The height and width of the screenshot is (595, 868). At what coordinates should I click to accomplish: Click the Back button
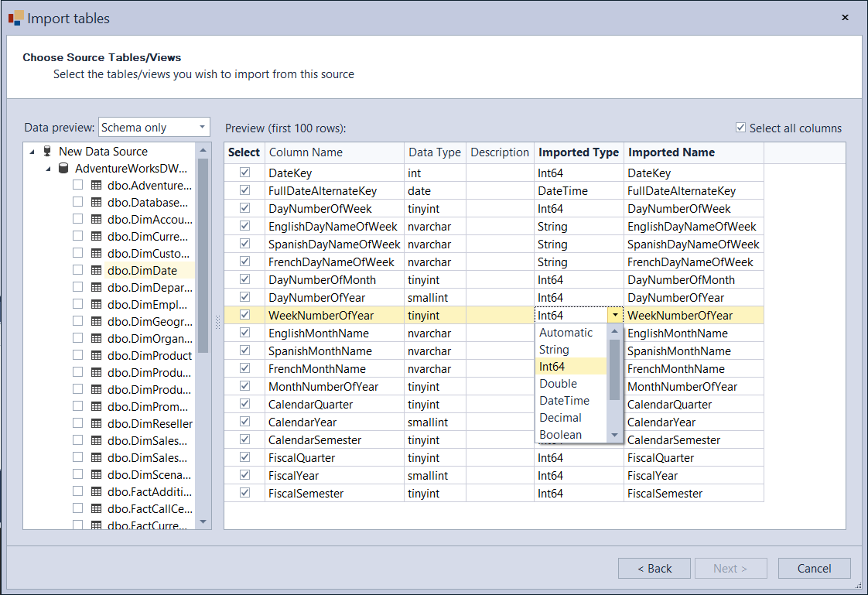coord(654,569)
